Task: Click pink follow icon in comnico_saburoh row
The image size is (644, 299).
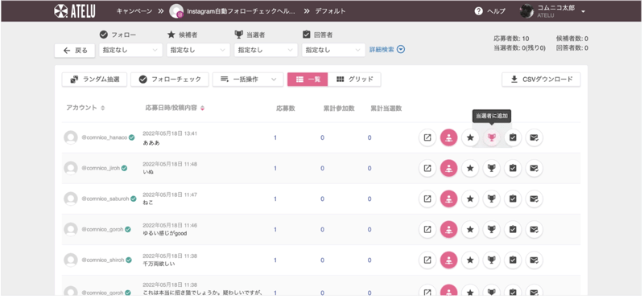Action: point(448,199)
